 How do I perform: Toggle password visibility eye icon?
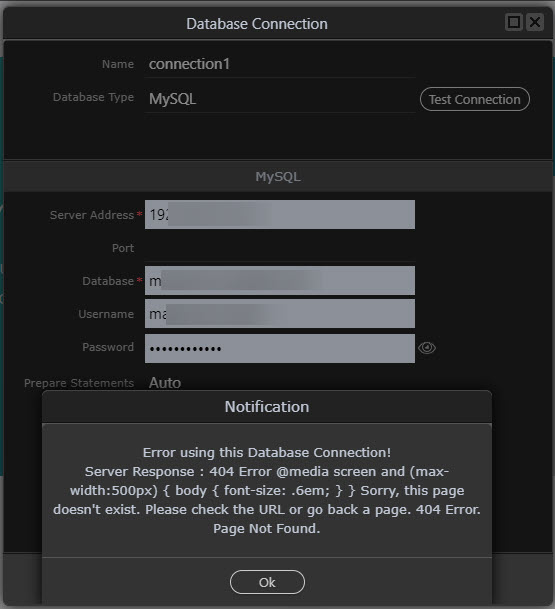(x=427, y=348)
